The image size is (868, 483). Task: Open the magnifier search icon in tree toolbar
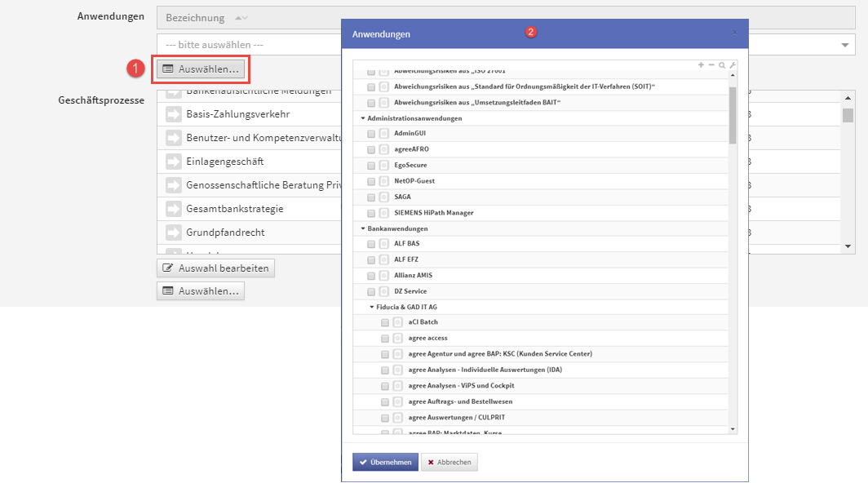coord(722,64)
